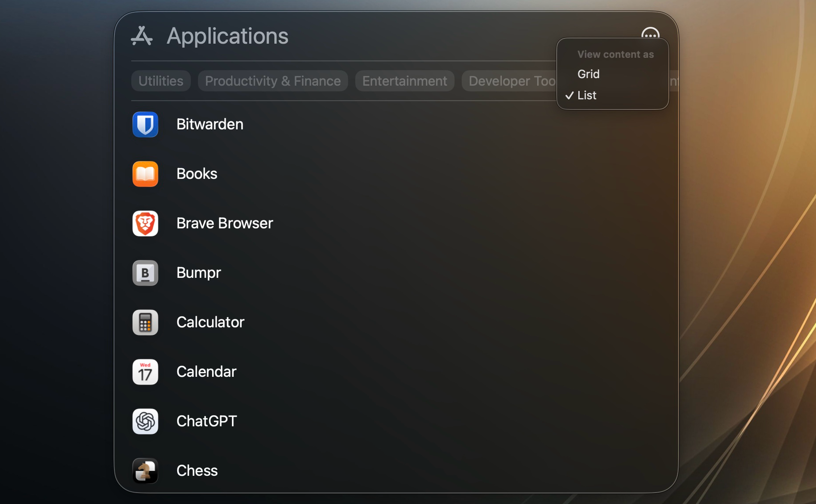This screenshot has width=816, height=504.
Task: Filter apps by Utilities category
Action: [161, 81]
